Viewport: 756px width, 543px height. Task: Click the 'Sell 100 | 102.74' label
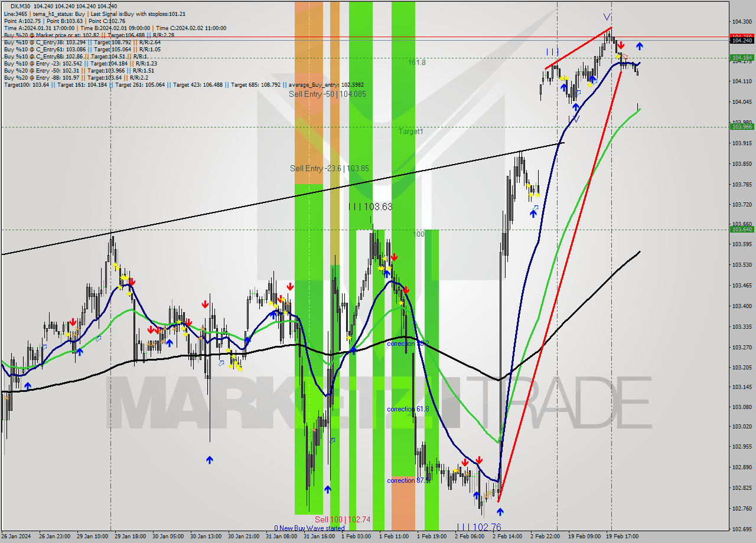(343, 519)
